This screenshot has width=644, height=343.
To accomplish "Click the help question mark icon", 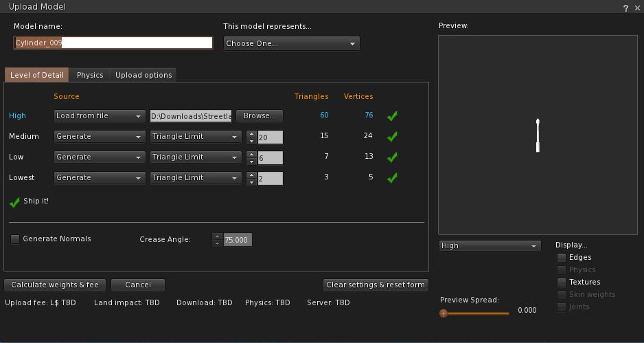I will 625,8.
